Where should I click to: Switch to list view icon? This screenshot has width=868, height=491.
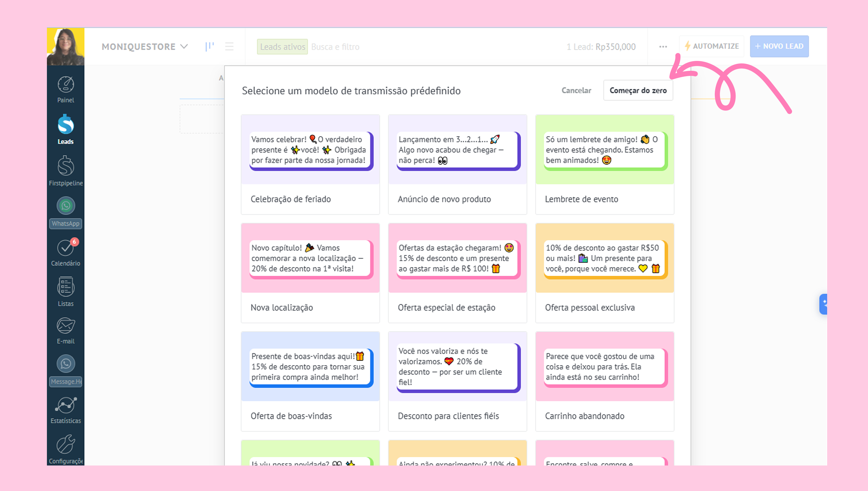tap(229, 47)
